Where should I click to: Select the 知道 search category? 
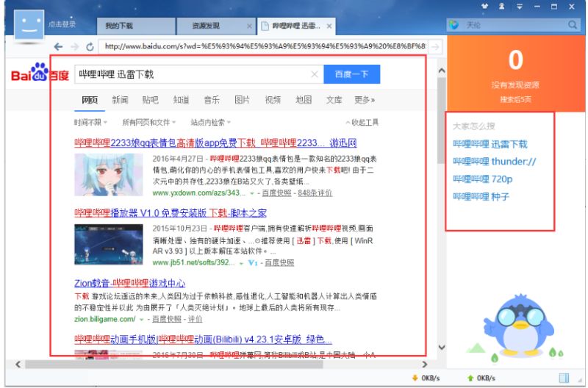tap(181, 100)
